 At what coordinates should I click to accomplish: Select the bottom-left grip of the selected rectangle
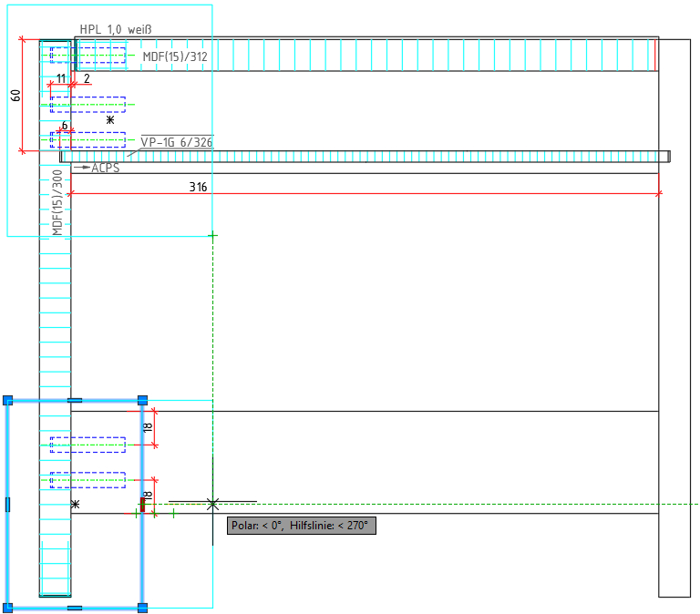(7, 607)
